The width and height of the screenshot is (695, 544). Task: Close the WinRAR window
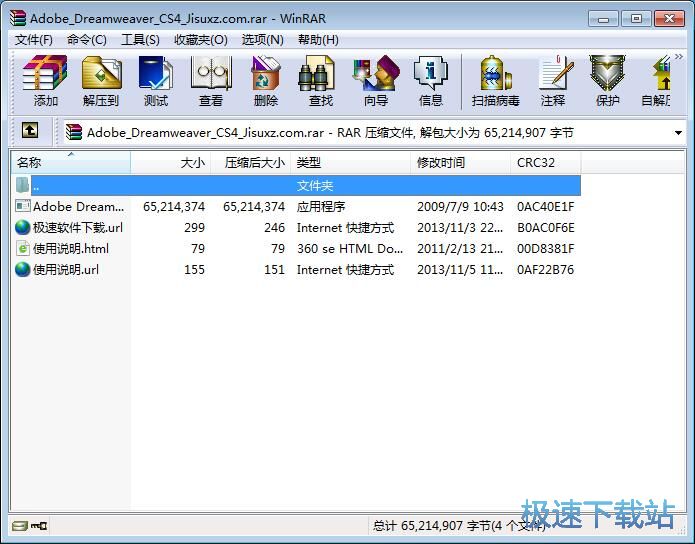(669, 19)
